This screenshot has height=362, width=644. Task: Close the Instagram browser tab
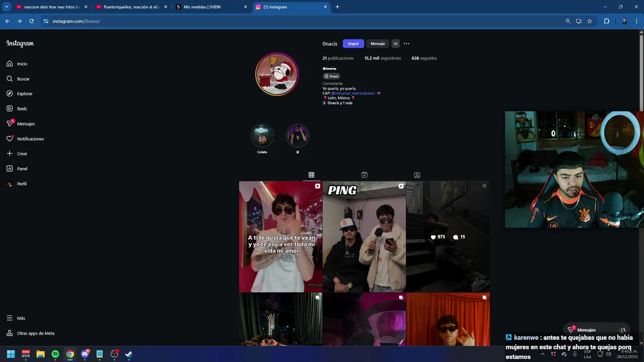pos(325,7)
